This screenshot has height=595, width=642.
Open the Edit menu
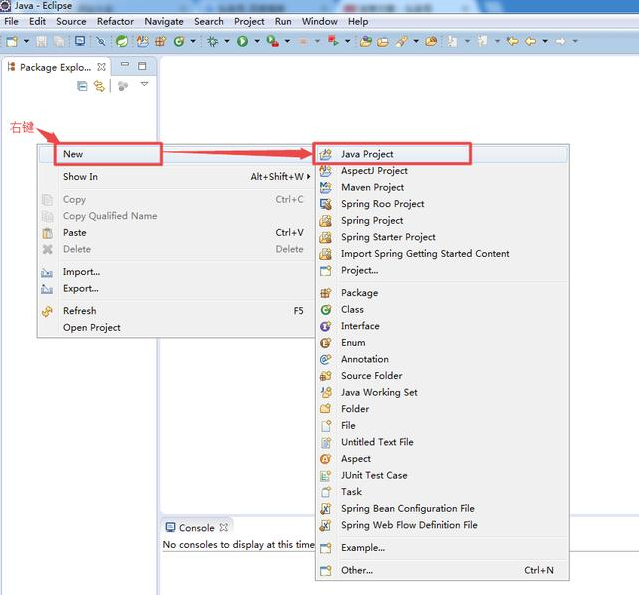pos(37,21)
